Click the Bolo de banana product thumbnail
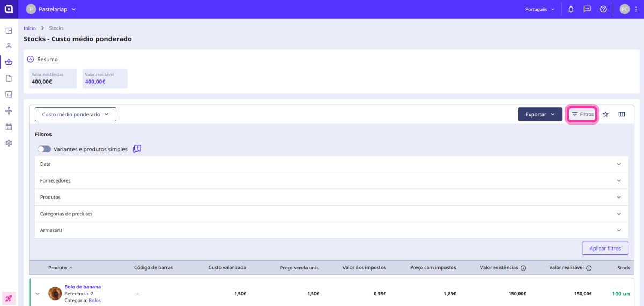Viewport: 644px width, 306px height. [x=55, y=293]
